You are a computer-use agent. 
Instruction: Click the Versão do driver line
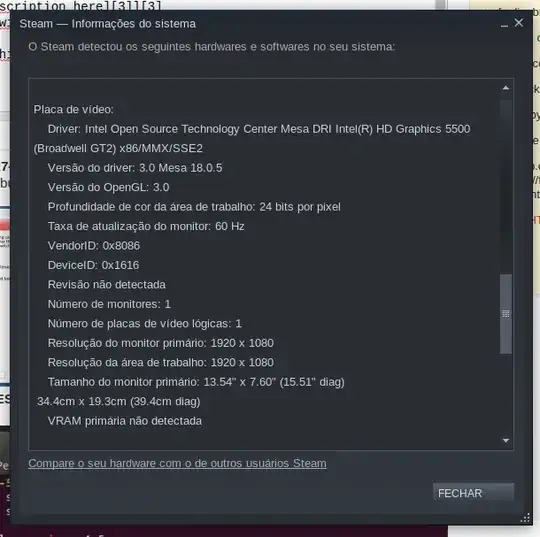pos(135,168)
